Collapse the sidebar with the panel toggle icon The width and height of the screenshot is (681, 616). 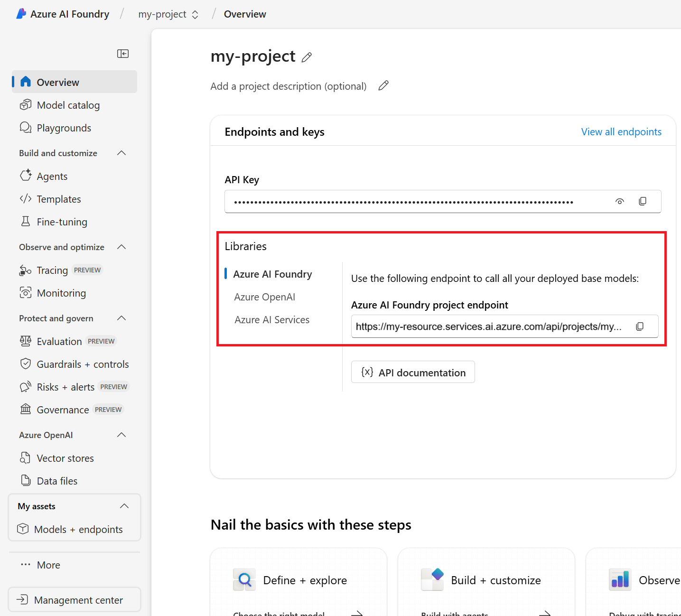click(x=123, y=54)
